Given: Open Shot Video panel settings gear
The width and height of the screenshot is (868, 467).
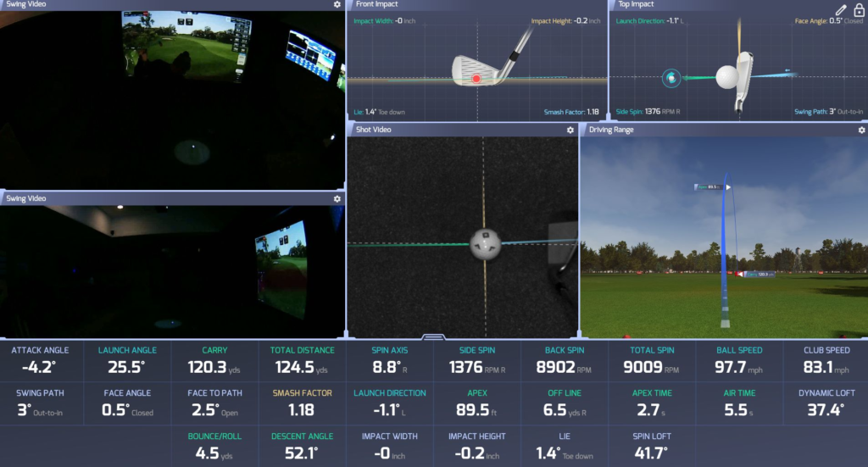Looking at the screenshot, I should point(570,130).
